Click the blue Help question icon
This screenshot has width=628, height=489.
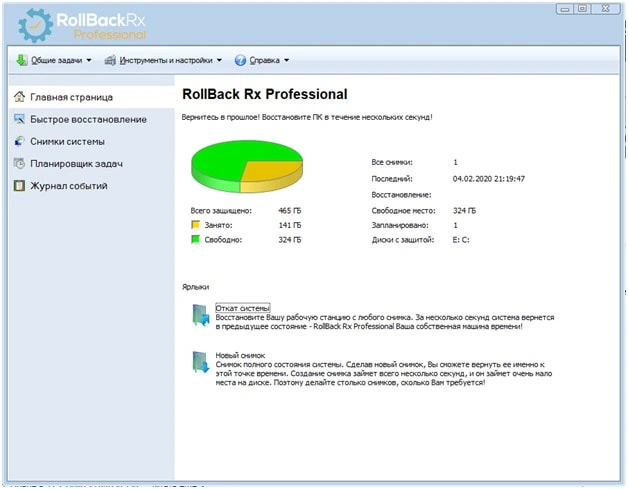[x=240, y=60]
